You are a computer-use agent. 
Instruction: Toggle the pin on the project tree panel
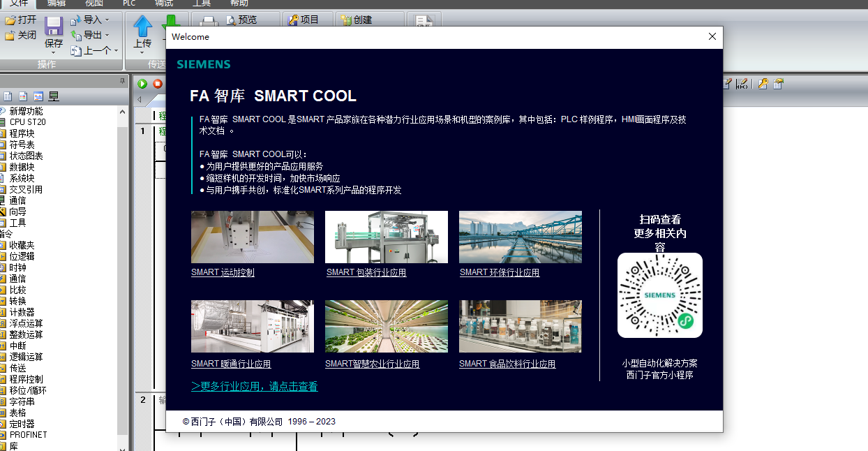tap(123, 82)
